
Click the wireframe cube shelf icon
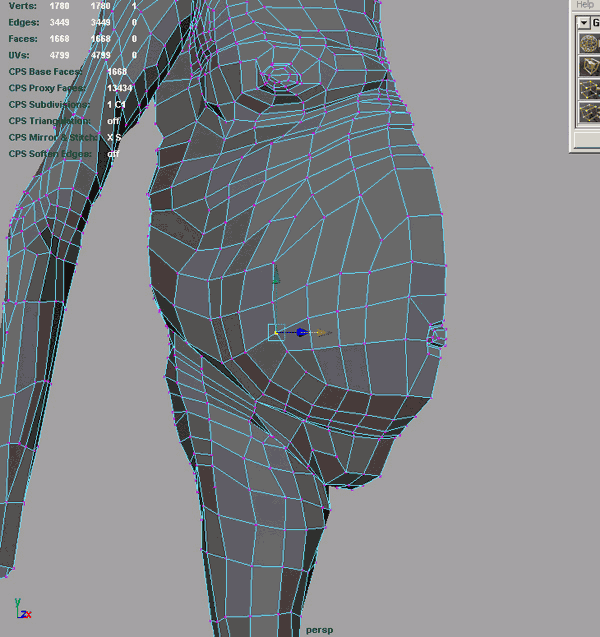tap(589, 67)
